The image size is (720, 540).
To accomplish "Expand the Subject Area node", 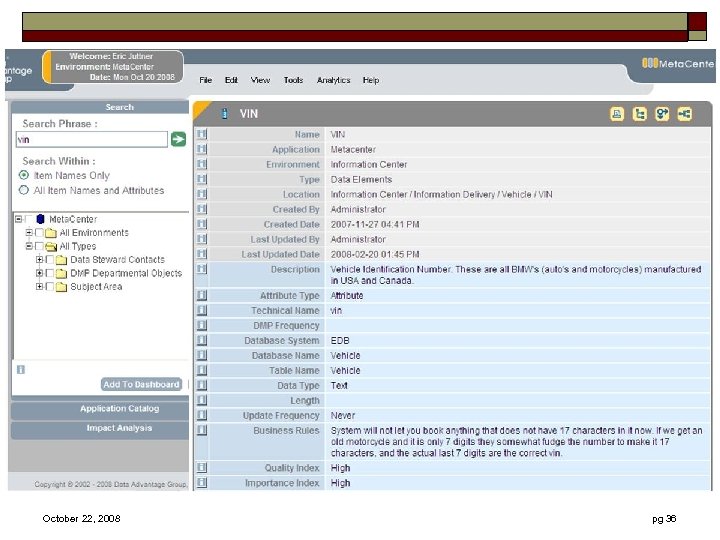I will point(39,287).
